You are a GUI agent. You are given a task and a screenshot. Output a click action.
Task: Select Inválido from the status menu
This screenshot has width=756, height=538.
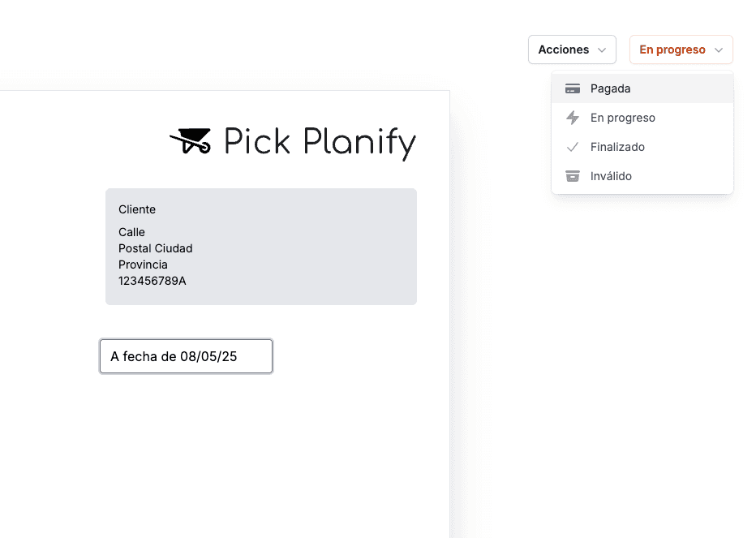pyautogui.click(x=610, y=175)
